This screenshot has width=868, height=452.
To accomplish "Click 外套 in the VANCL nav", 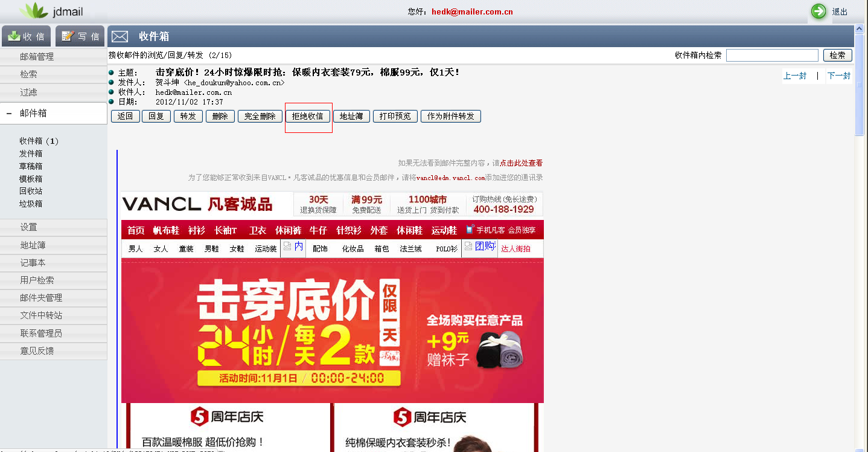I will [379, 230].
